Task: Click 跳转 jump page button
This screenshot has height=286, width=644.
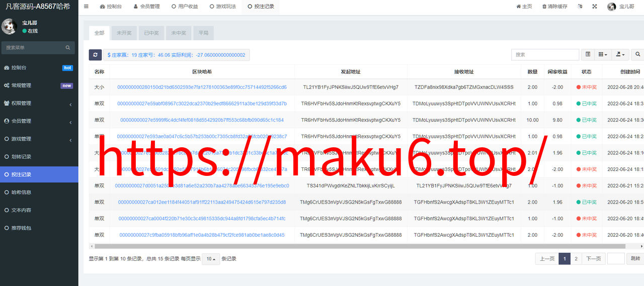Action: (635, 259)
